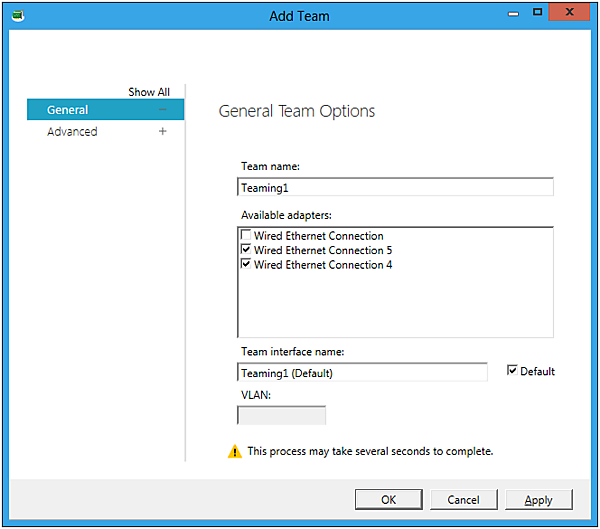Click the Team name text field
The height and width of the screenshot is (529, 600).
coord(395,187)
